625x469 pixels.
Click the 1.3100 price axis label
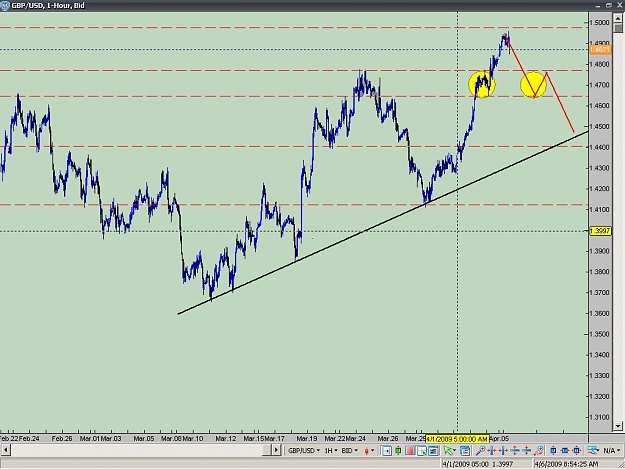tap(599, 417)
